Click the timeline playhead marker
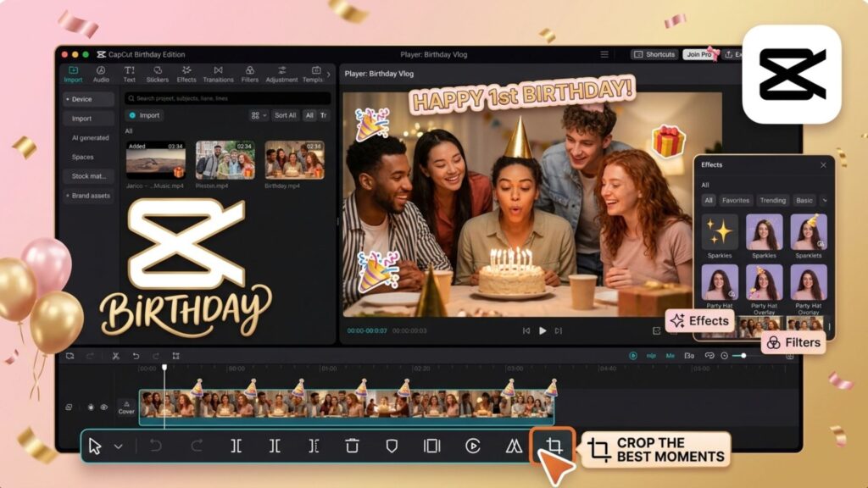 pyautogui.click(x=164, y=368)
